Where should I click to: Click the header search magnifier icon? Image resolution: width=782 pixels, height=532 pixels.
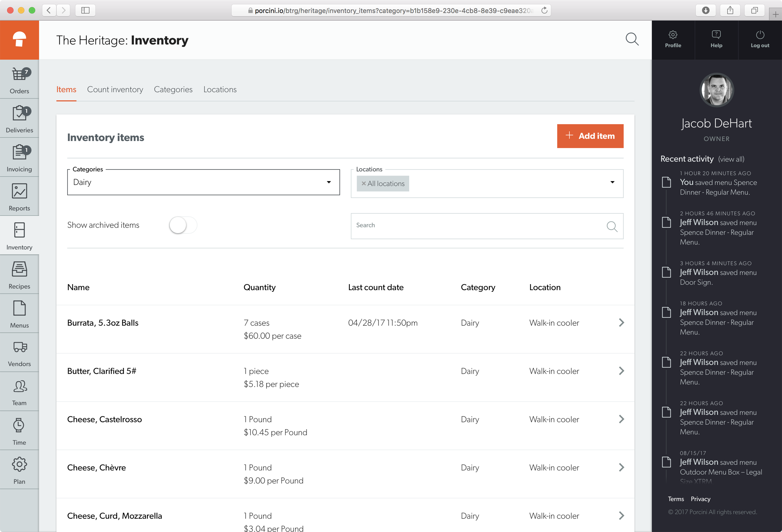click(632, 39)
